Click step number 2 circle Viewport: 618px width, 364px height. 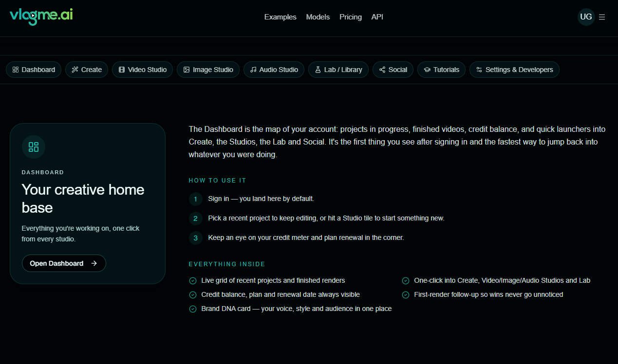[x=195, y=218]
